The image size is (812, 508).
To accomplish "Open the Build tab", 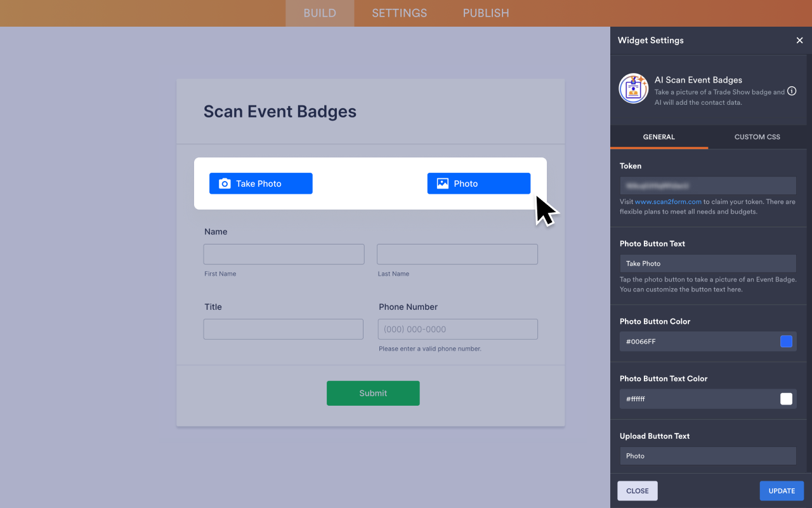I will 320,13.
